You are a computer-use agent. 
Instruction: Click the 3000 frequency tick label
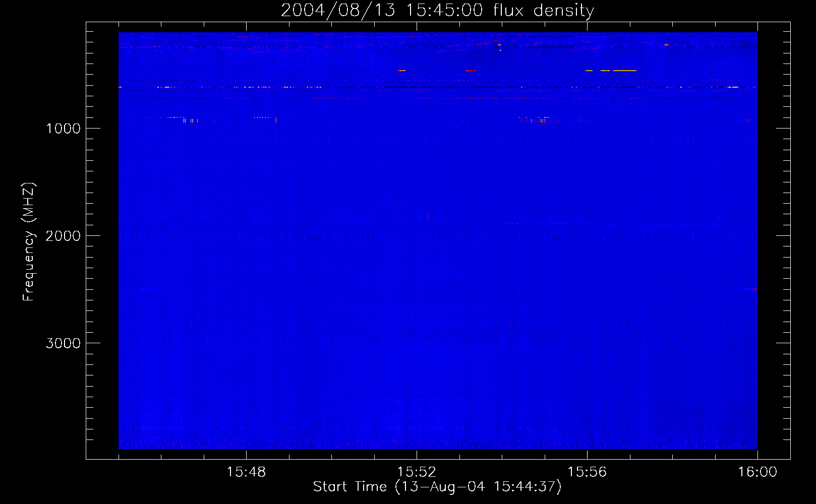point(63,343)
